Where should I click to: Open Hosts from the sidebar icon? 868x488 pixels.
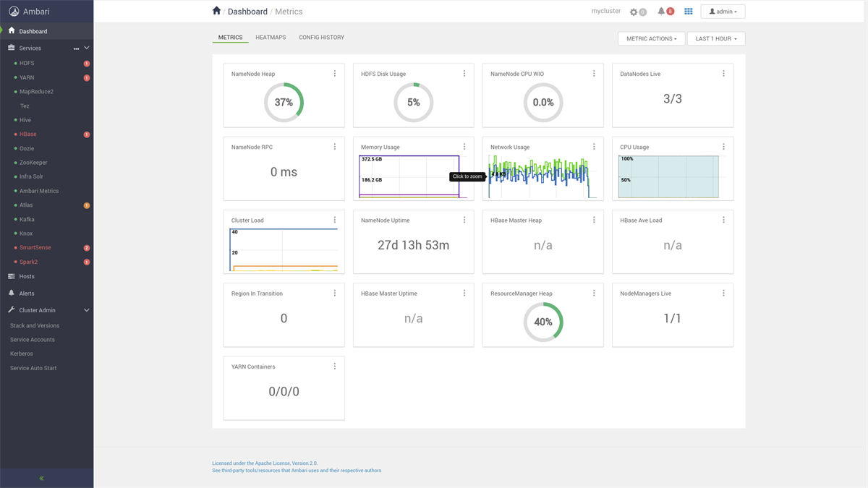10,276
